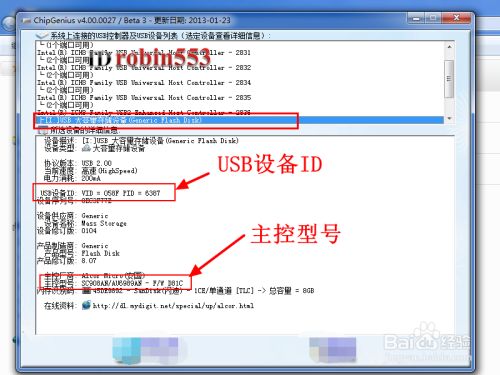Select Intel ICH8 Host Controller 2834 row
This screenshot has width=500, height=375.
coord(144,82)
